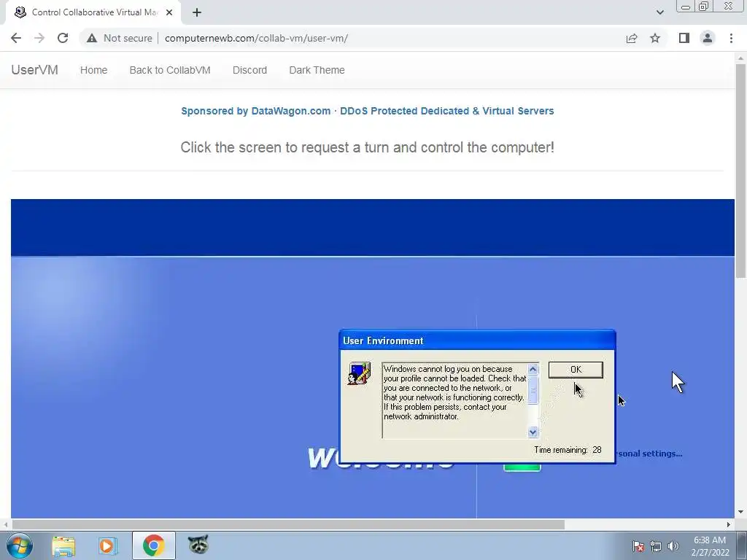Open the Home nav item

click(94, 70)
